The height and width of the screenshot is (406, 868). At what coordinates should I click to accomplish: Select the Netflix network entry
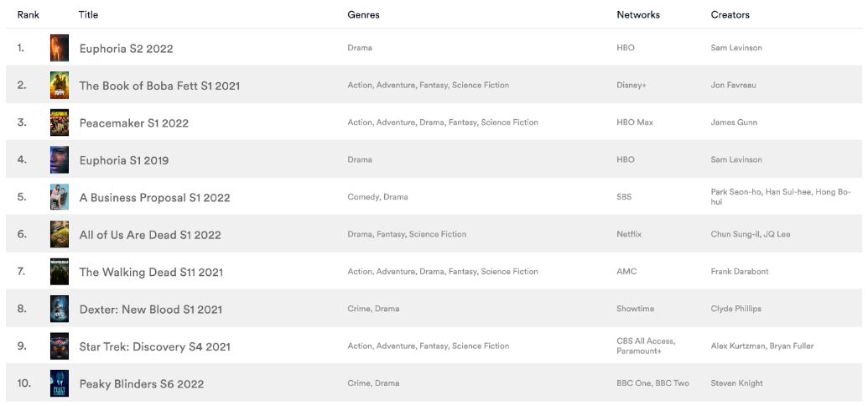[x=630, y=234]
